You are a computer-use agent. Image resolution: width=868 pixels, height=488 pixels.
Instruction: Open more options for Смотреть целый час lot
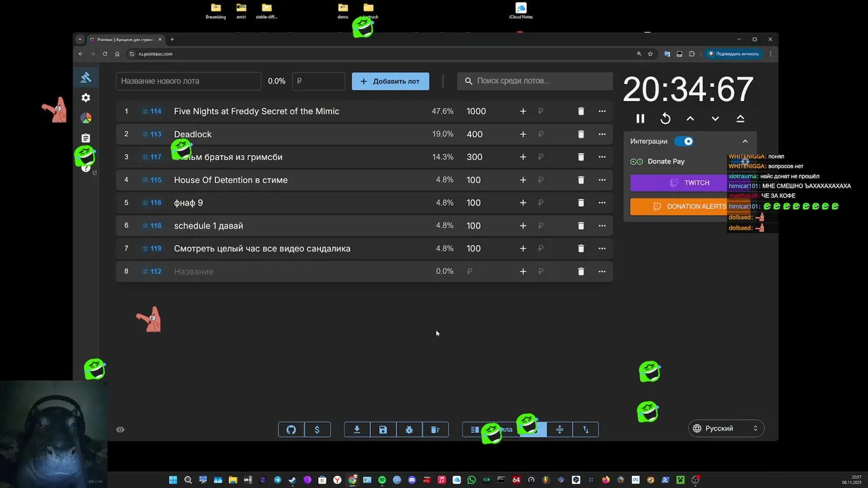(x=602, y=249)
